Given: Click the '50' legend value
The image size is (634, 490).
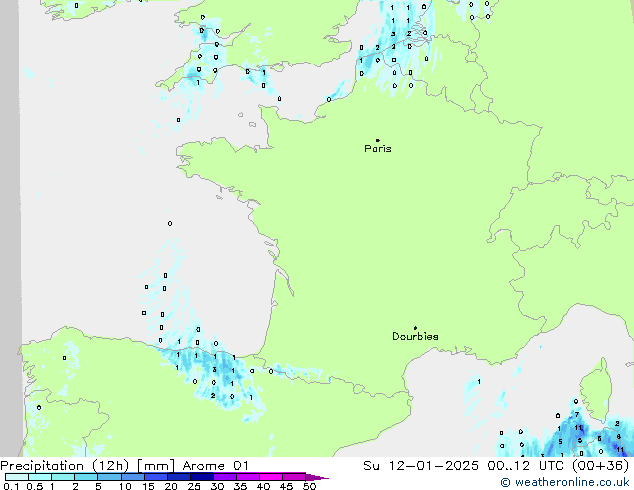Looking at the screenshot, I should click(x=309, y=486).
